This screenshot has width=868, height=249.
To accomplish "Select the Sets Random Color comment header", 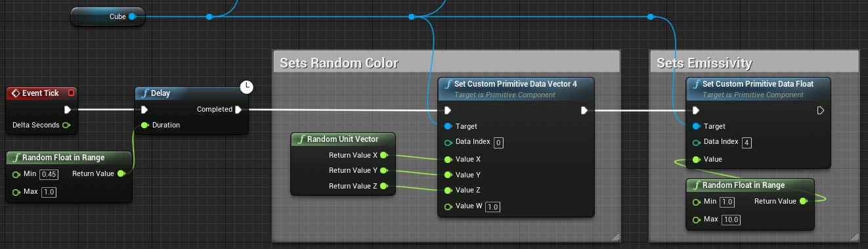I will (x=446, y=62).
